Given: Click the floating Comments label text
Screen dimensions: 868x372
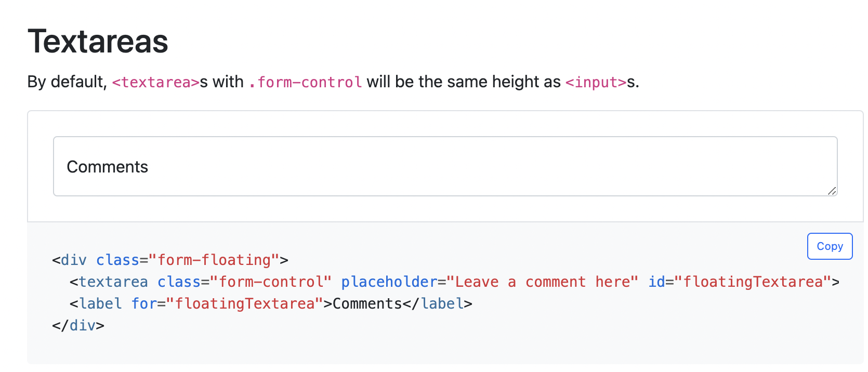Looking at the screenshot, I should (108, 167).
